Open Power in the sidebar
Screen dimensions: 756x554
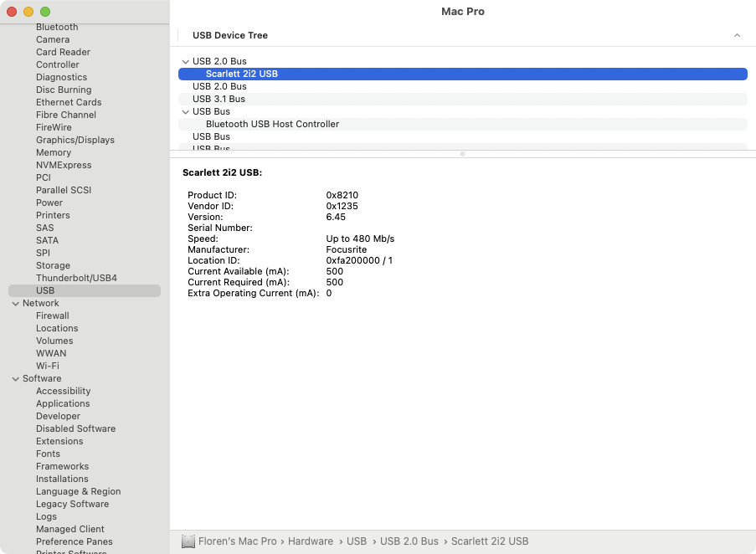point(49,203)
